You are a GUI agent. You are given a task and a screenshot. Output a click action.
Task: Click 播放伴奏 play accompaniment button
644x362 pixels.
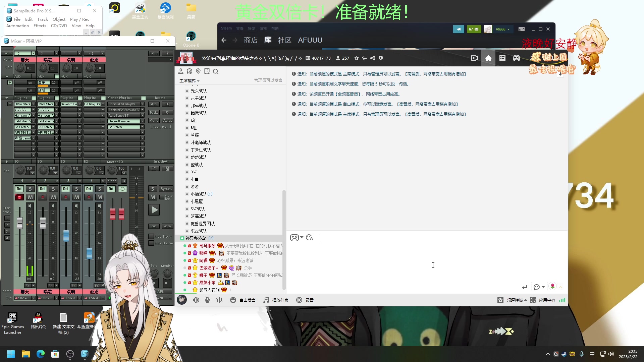[x=276, y=300]
